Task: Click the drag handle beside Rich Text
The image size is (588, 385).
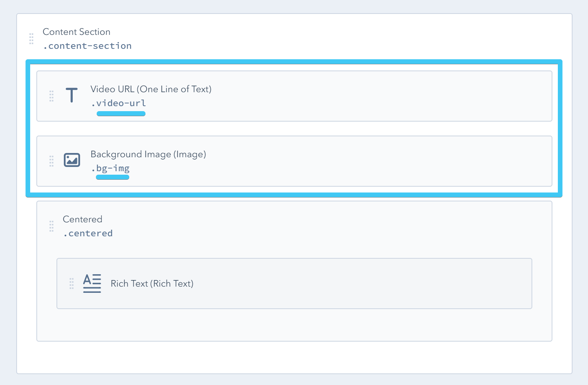Action: click(x=72, y=284)
